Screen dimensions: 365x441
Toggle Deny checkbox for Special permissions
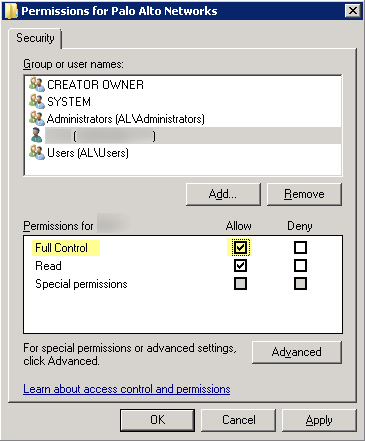point(300,284)
